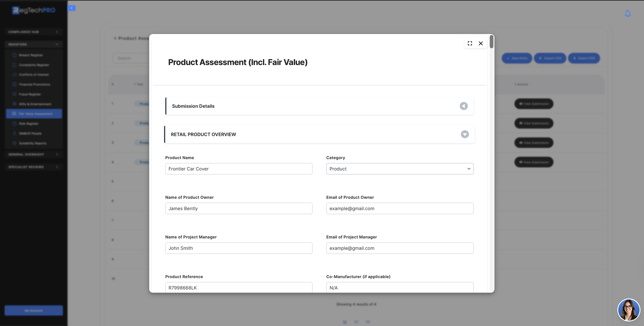Click the Product Reference field
644x326 pixels.
point(239,287)
